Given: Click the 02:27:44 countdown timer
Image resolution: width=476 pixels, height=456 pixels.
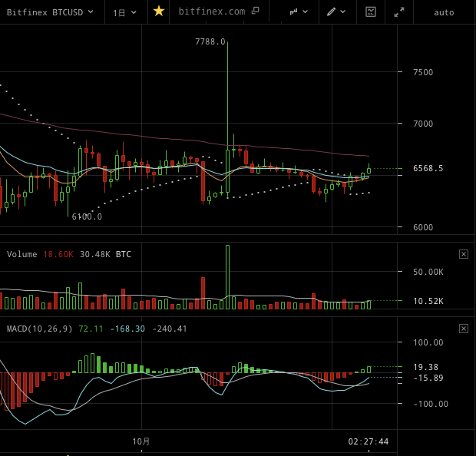Looking at the screenshot, I should point(369,441).
